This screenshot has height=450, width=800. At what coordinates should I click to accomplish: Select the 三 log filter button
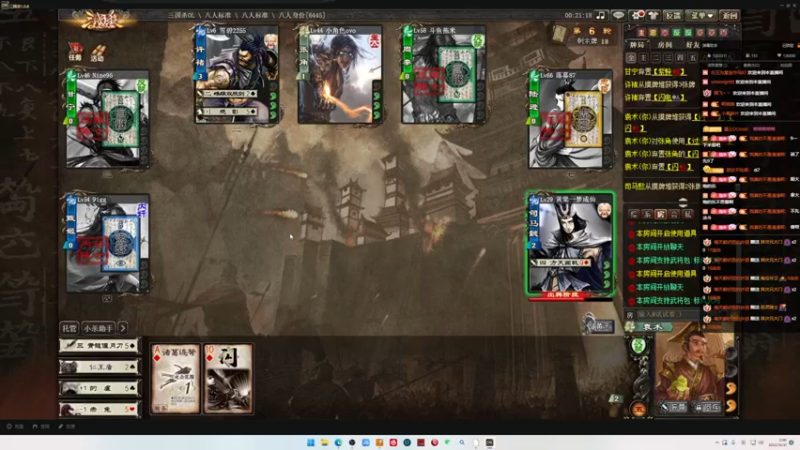(x=668, y=58)
